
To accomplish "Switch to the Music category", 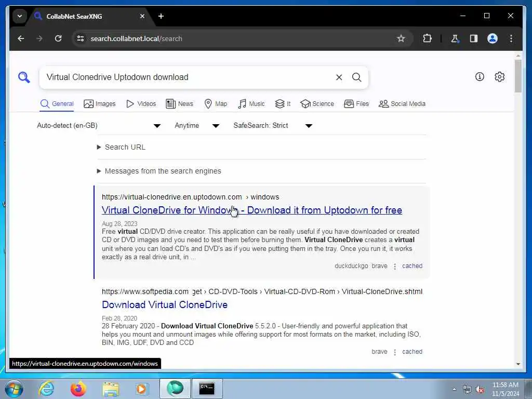I will point(251,104).
